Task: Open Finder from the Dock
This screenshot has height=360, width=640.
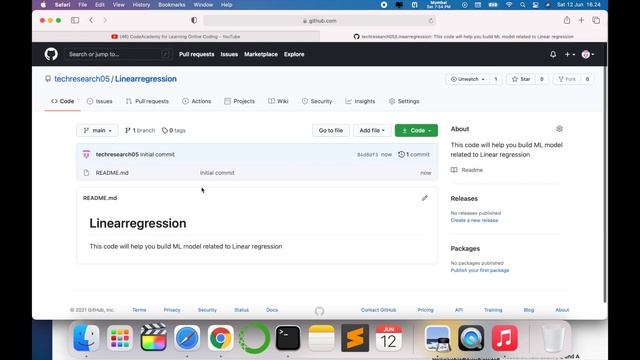Action: (86, 338)
